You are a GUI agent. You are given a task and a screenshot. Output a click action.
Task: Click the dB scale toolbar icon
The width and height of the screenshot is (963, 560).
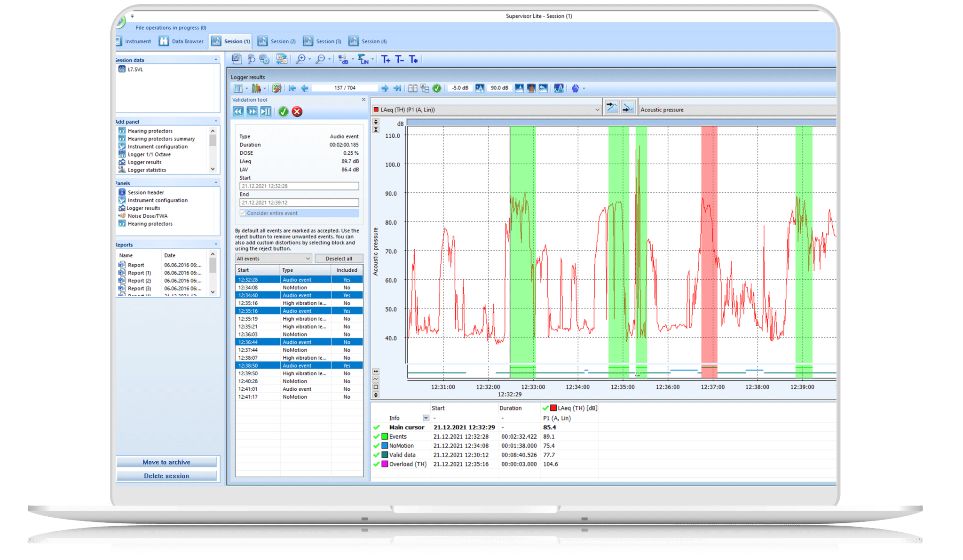[x=343, y=60]
